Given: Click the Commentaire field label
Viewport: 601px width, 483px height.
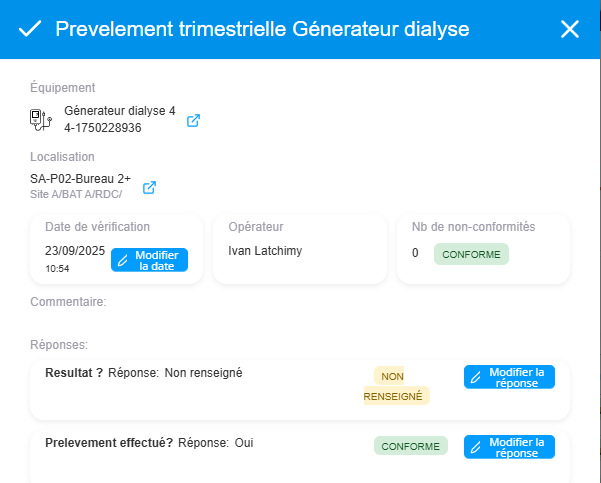Looking at the screenshot, I should (x=68, y=301).
